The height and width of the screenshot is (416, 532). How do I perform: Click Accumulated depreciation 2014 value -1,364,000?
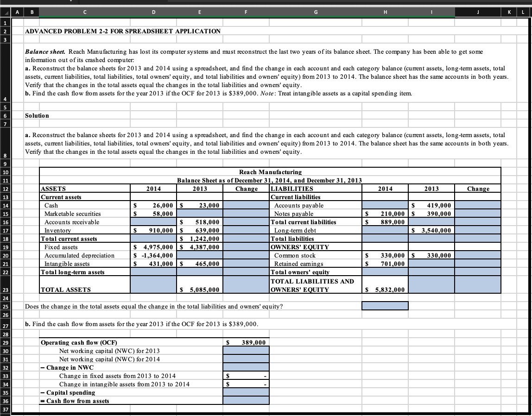pos(153,255)
